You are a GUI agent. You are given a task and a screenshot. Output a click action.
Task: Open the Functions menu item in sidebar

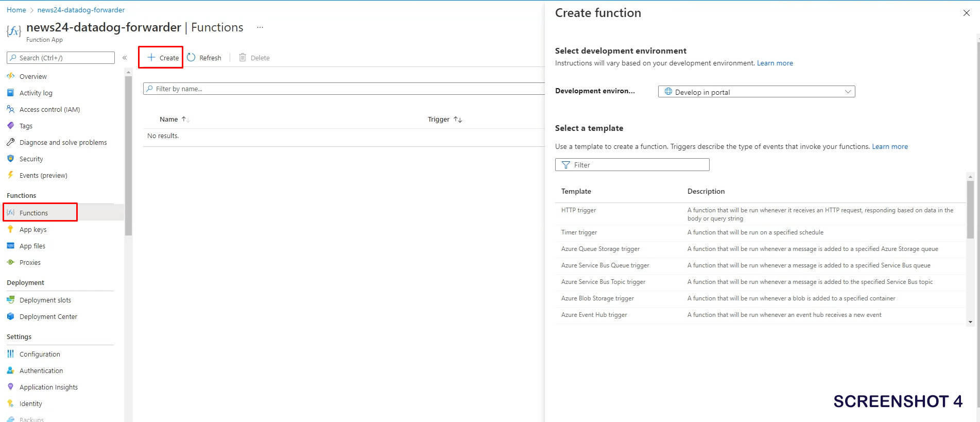[x=34, y=213]
